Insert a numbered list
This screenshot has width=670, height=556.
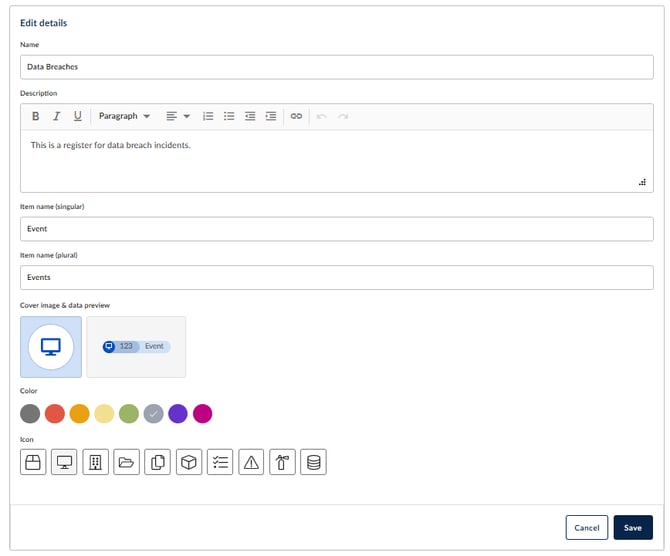click(208, 116)
